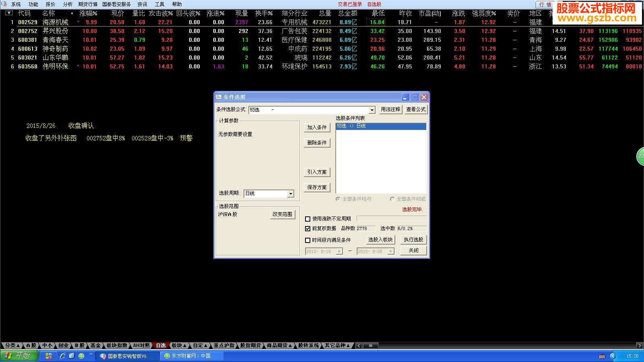Click the left arrow of the bottom horizontal scrollbar
Viewport: 644px width, 362px height.
359,346
